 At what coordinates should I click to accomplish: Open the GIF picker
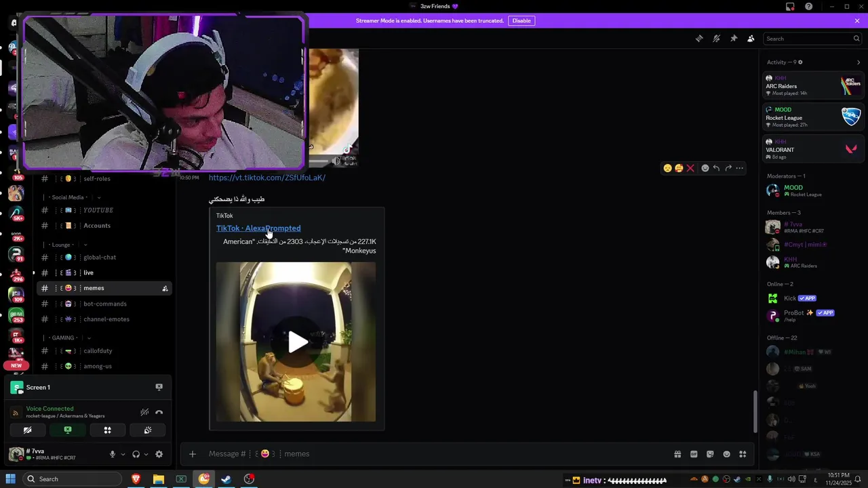pos(694,454)
